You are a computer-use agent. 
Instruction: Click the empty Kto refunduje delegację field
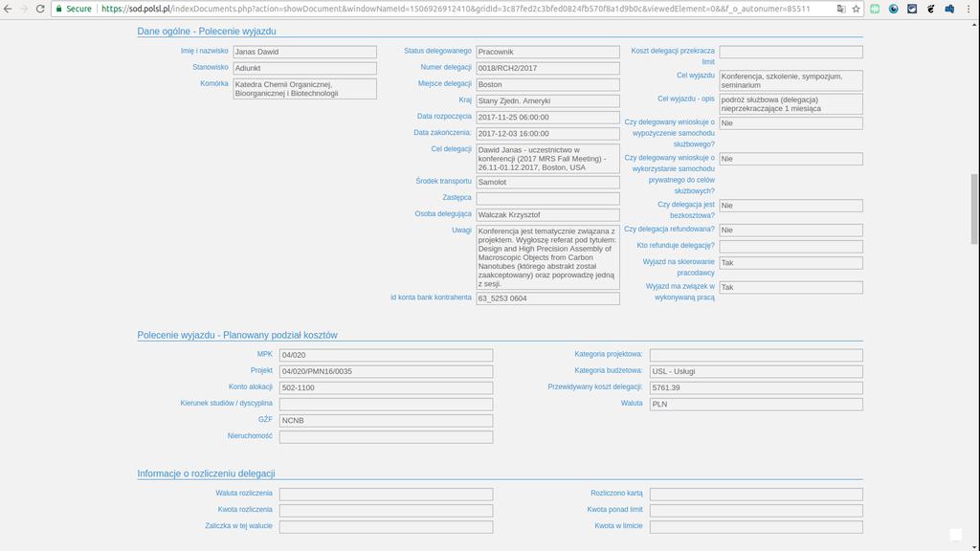[x=791, y=246]
